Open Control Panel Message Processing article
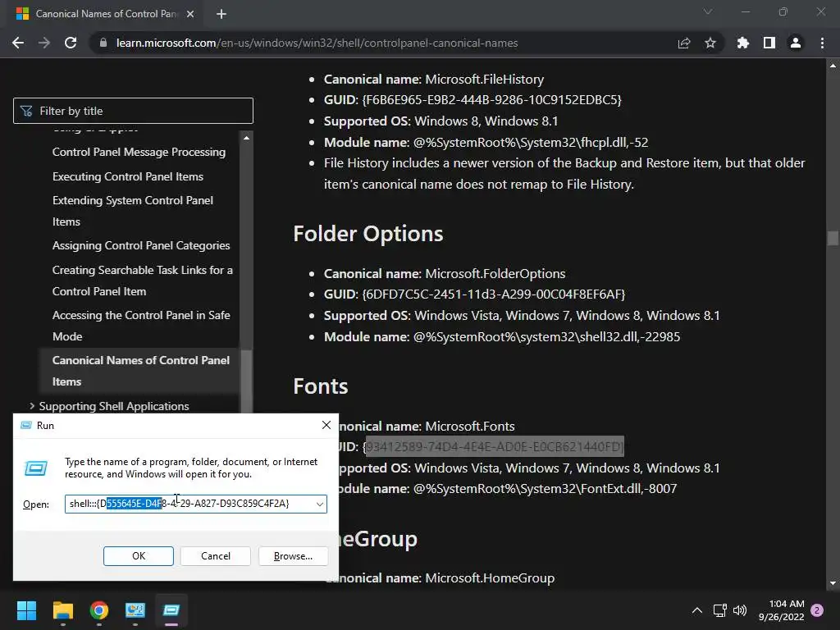840x630 pixels. [139, 152]
